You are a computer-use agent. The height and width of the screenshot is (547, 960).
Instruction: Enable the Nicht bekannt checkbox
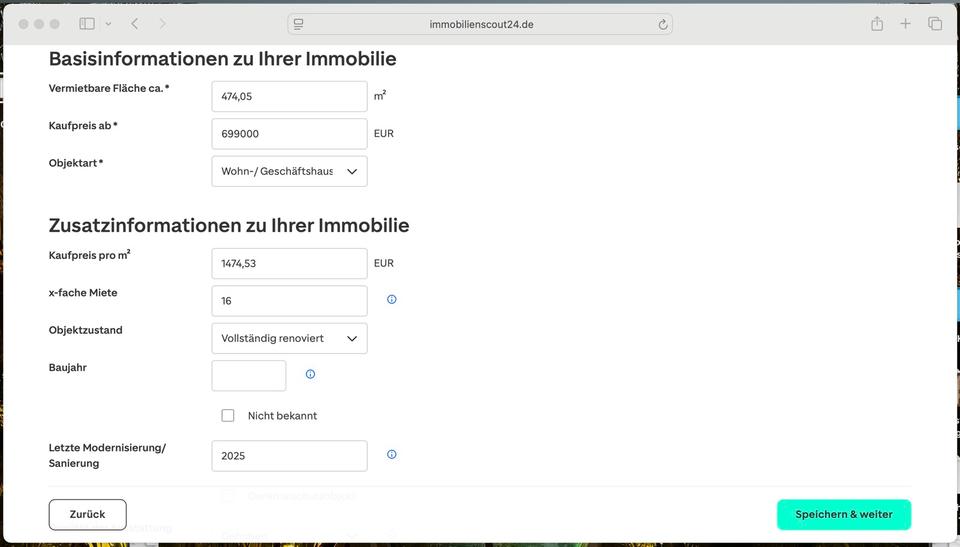click(228, 415)
